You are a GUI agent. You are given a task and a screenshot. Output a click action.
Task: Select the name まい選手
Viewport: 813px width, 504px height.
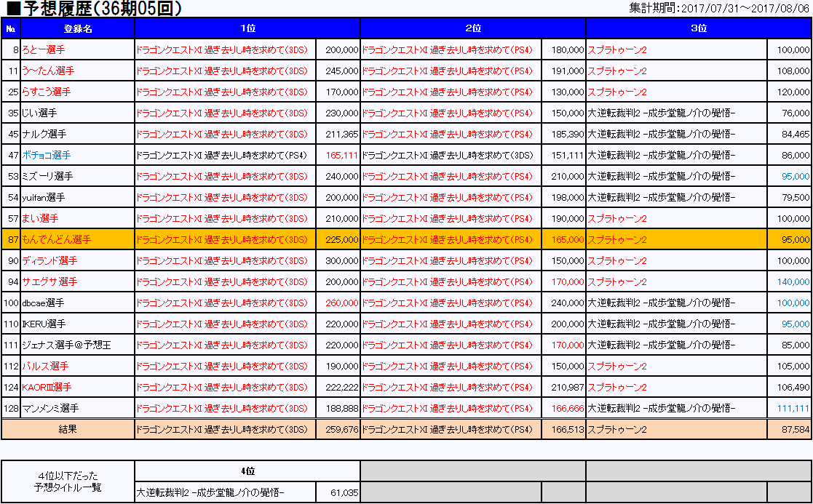click(x=40, y=219)
